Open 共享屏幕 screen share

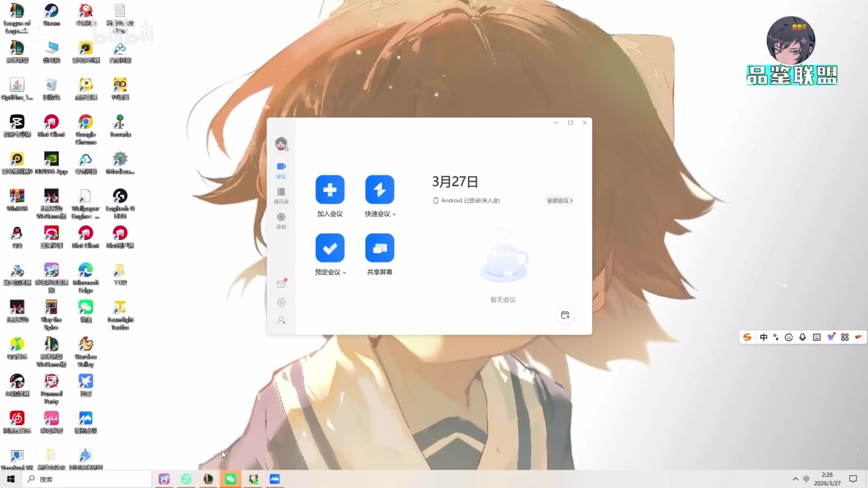[x=379, y=248]
